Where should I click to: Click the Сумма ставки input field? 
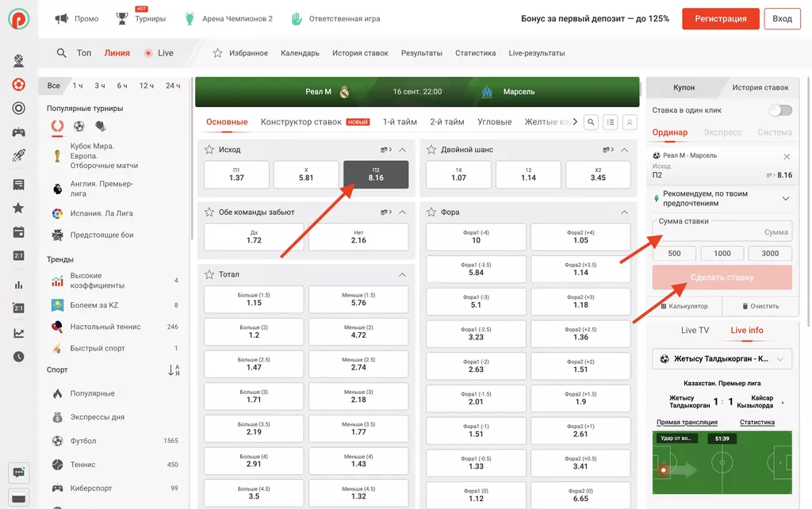click(x=722, y=232)
